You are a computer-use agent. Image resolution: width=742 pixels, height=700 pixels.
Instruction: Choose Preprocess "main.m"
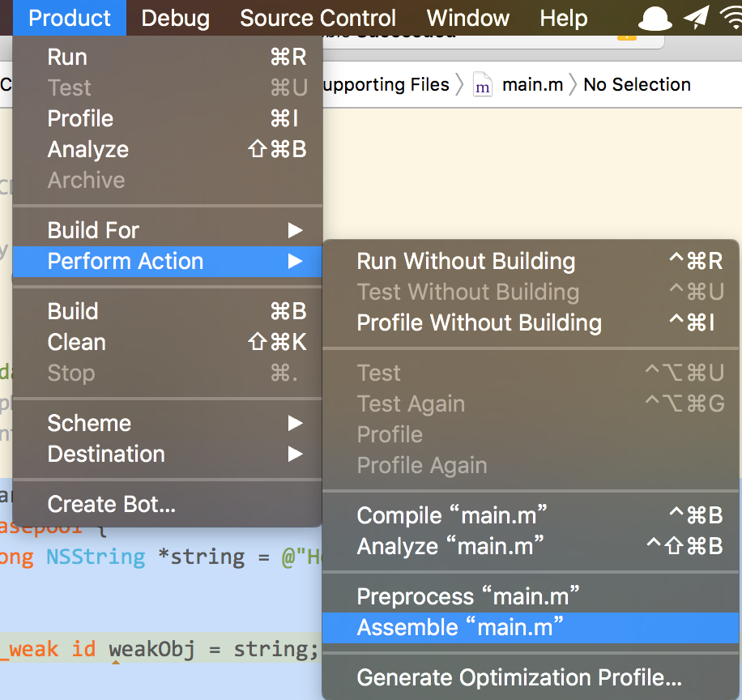click(531, 596)
